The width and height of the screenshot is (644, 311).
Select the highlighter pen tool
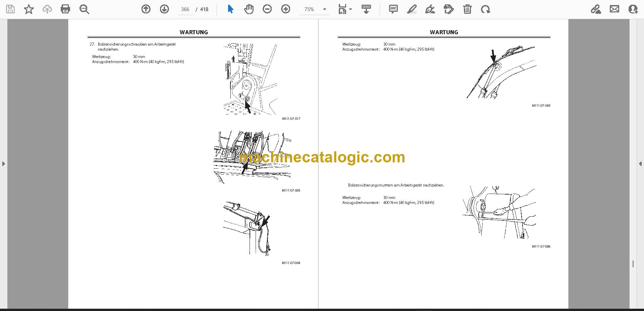click(412, 9)
